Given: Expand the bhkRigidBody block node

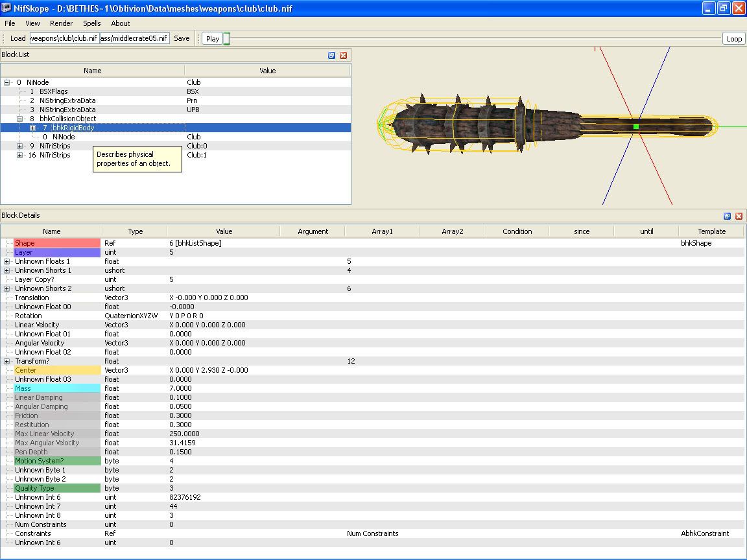Looking at the screenshot, I should [x=32, y=128].
